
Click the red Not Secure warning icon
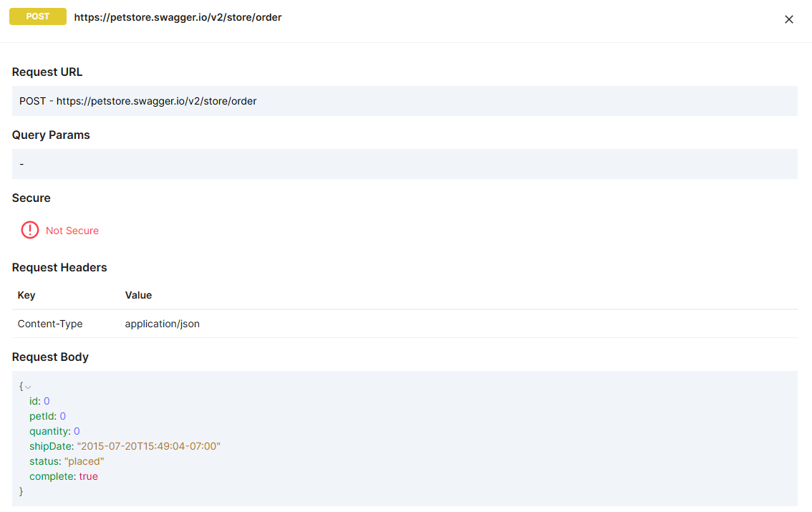pos(30,230)
